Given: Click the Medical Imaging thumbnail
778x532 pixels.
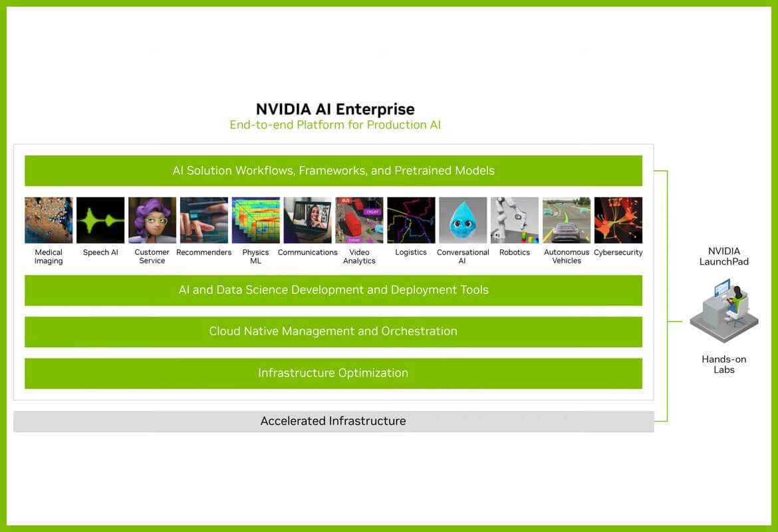Looking at the screenshot, I should point(49,220).
